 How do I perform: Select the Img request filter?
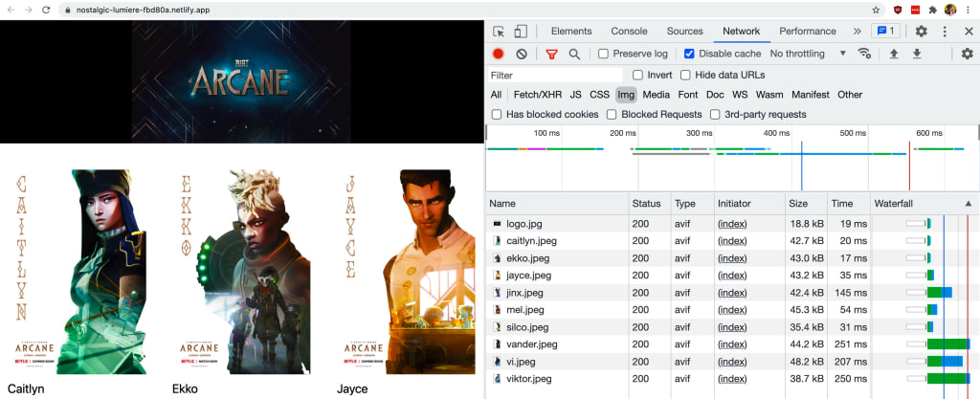(x=626, y=95)
